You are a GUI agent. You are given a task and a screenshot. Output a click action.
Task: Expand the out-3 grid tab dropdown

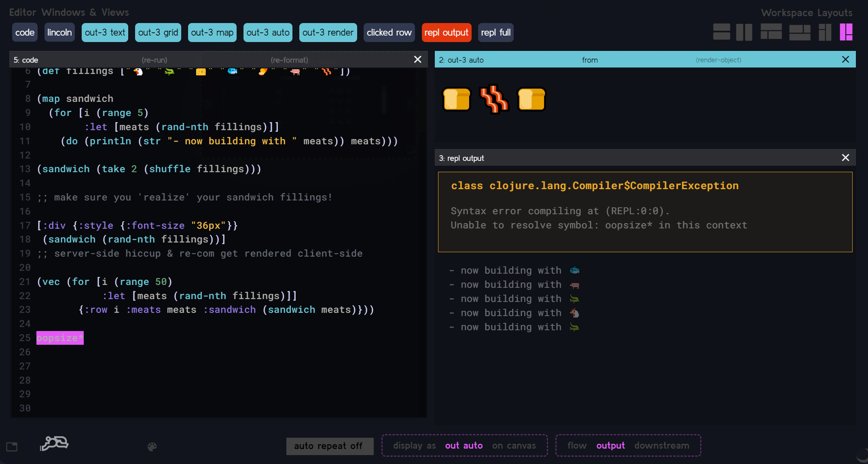158,32
